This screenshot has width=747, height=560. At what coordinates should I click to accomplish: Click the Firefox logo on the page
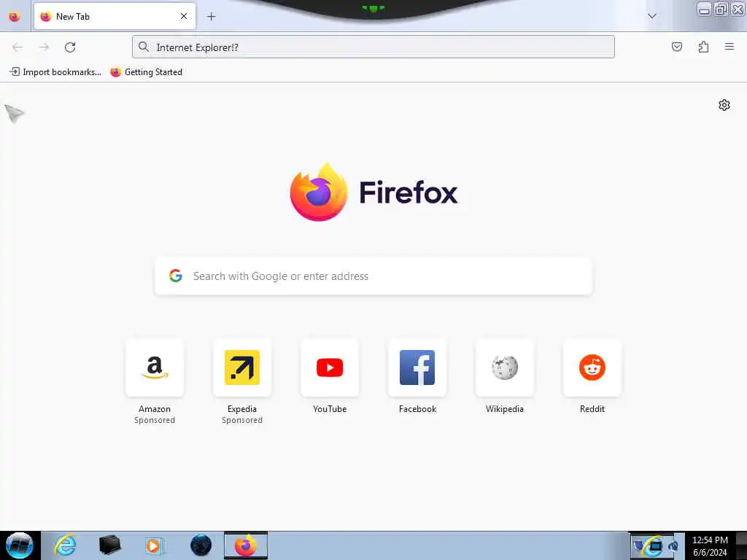click(x=318, y=192)
